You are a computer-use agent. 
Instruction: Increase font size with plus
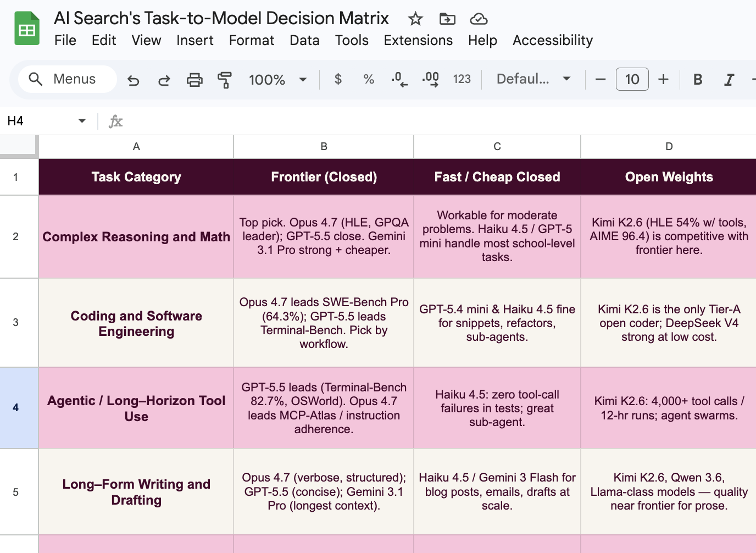(663, 79)
